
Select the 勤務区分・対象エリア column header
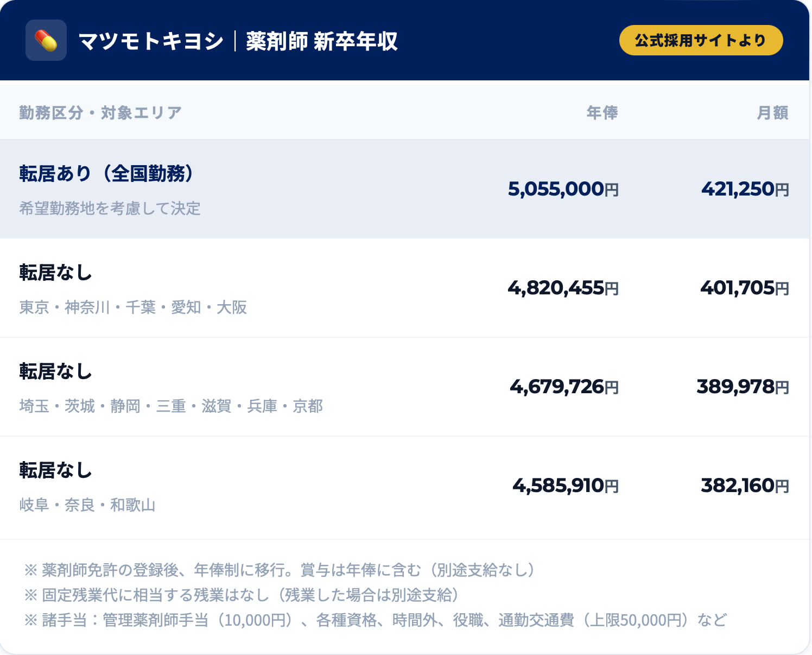click(100, 112)
